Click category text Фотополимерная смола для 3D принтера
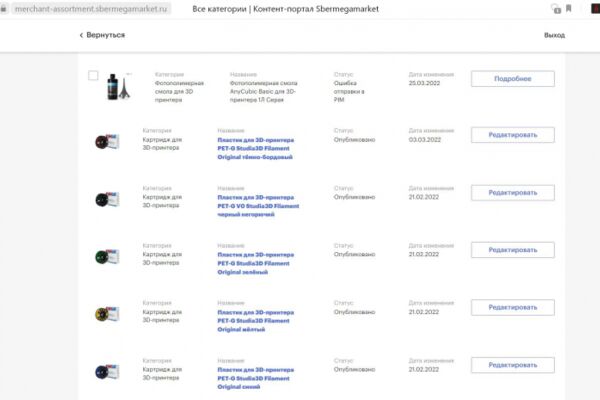Image resolution: width=600 pixels, height=400 pixels. (x=179, y=91)
